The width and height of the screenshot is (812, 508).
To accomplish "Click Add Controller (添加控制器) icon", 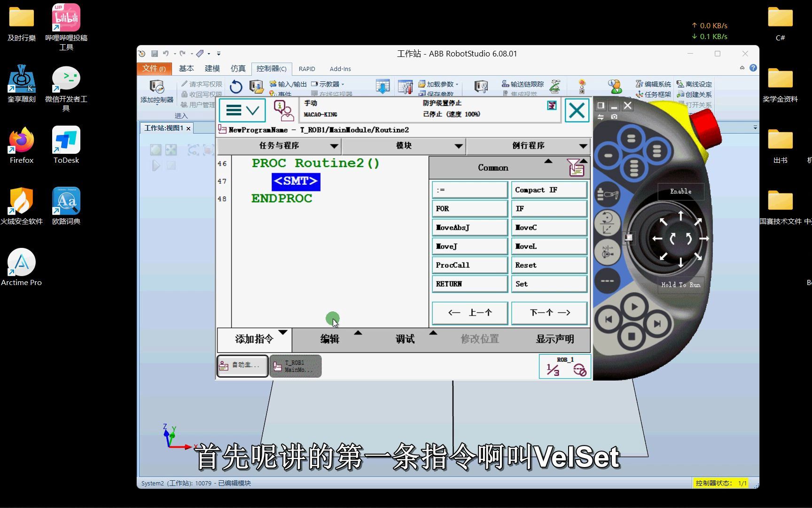I will click(x=156, y=91).
